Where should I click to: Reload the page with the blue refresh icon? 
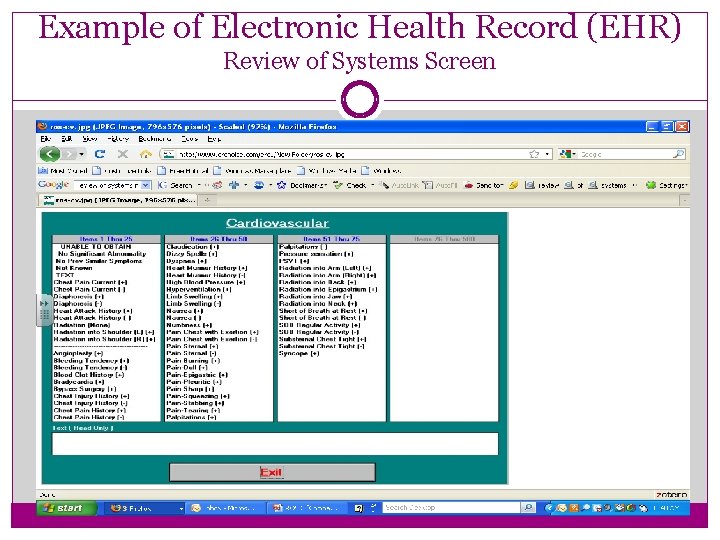pos(100,154)
